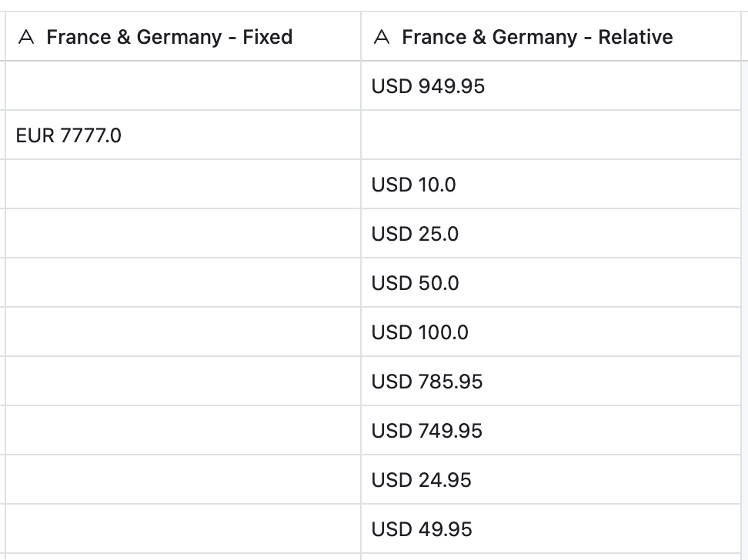The width and height of the screenshot is (748, 560).
Task: Click the empty Fixed cell beside USD 100.0
Action: (x=183, y=332)
